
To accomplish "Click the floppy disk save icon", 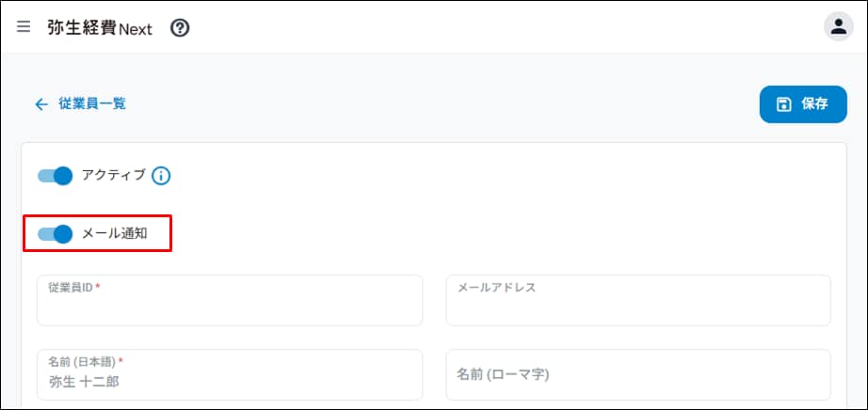I will click(783, 104).
